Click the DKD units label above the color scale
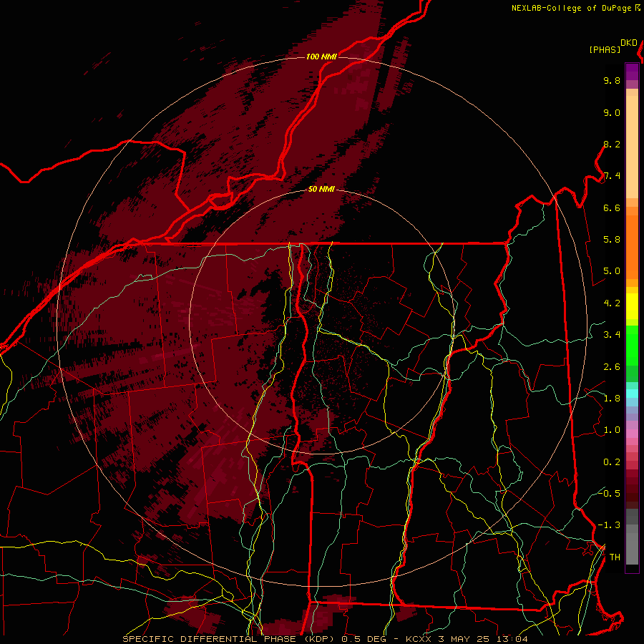This screenshot has width=644, height=644. 629,43
